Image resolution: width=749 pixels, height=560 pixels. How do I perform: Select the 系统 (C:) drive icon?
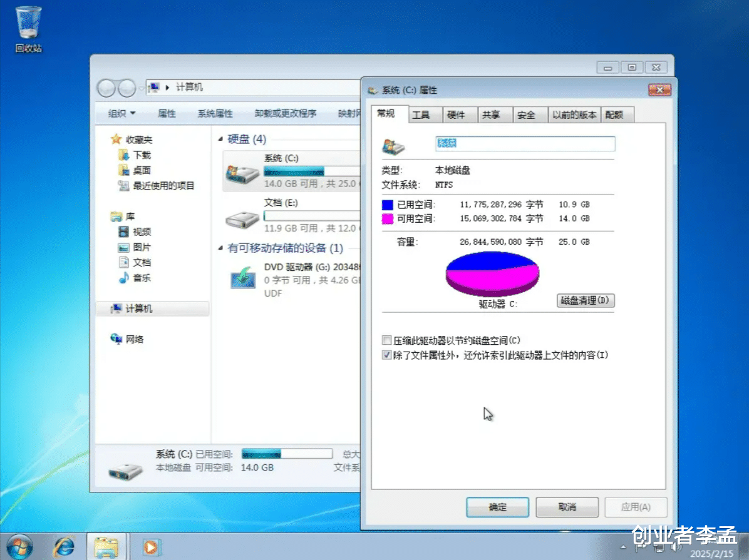click(x=242, y=174)
